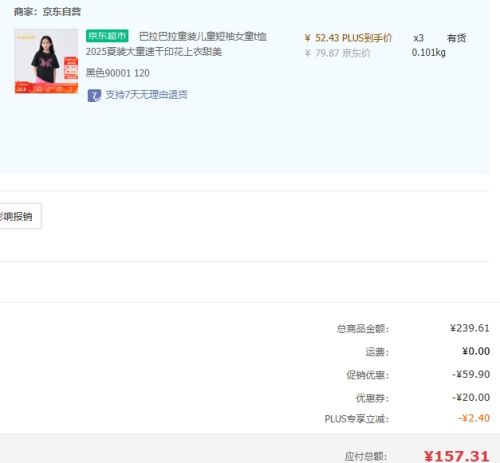Click the green 京东超市 badge

point(107,36)
